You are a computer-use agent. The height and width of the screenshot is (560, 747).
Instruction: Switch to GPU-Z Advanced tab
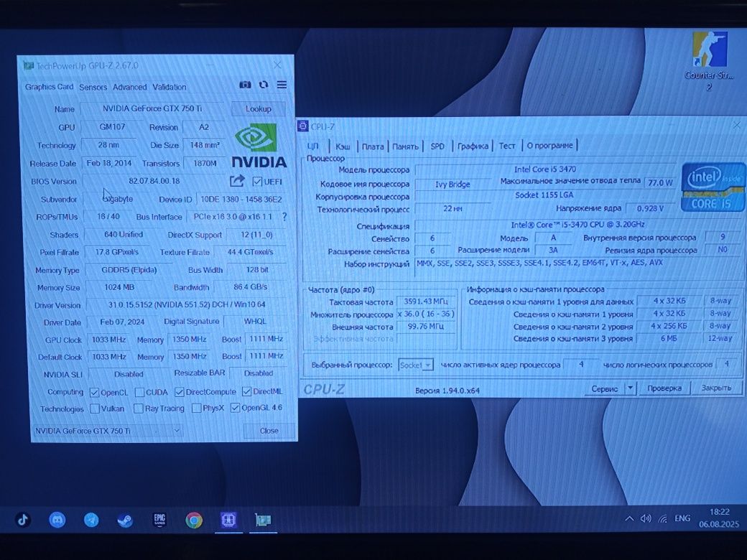coord(129,87)
